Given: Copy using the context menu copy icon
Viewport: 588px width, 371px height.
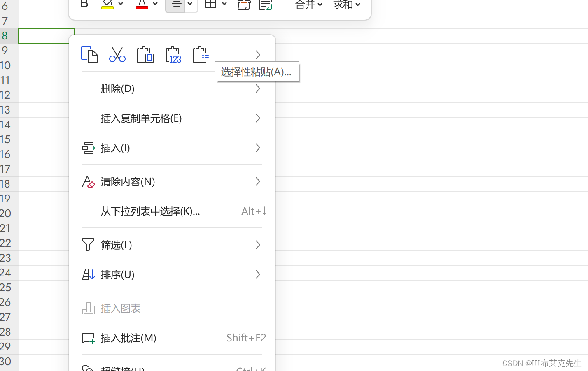Looking at the screenshot, I should pyautogui.click(x=89, y=55).
